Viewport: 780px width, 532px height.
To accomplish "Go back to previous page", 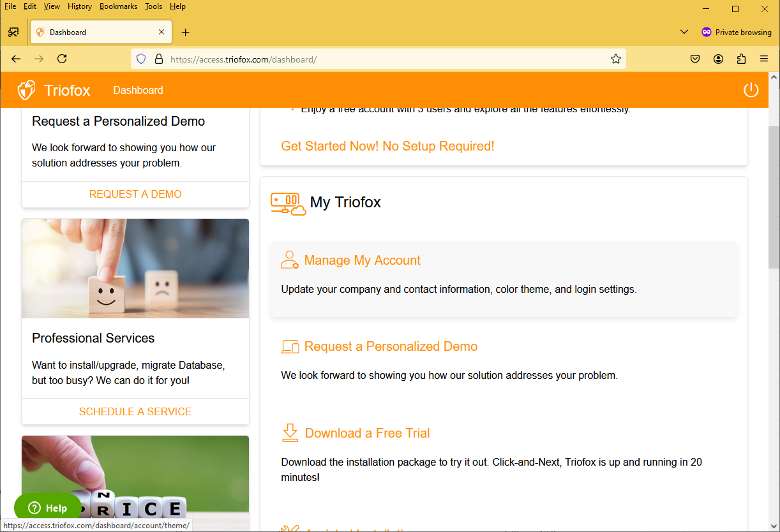I will [x=16, y=59].
